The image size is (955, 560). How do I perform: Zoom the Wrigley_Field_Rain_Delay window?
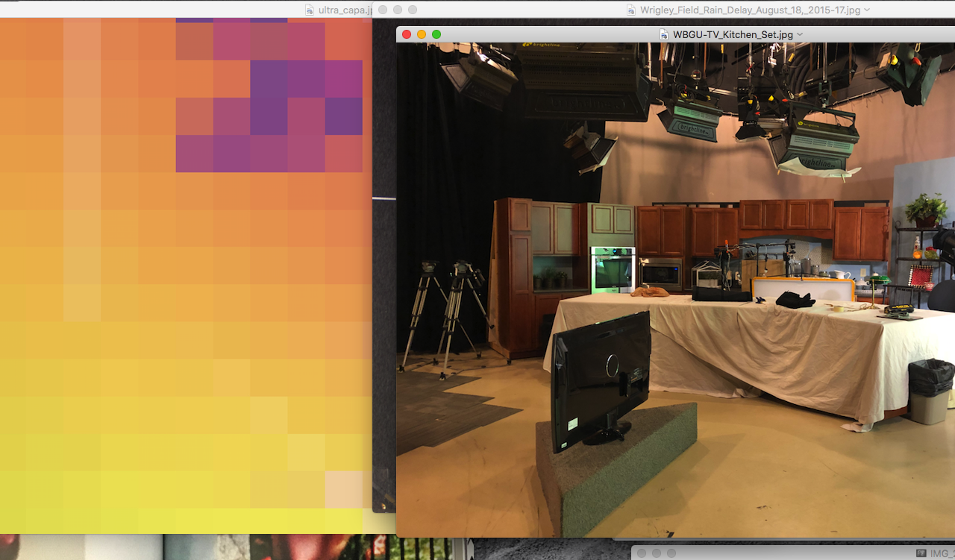click(413, 10)
